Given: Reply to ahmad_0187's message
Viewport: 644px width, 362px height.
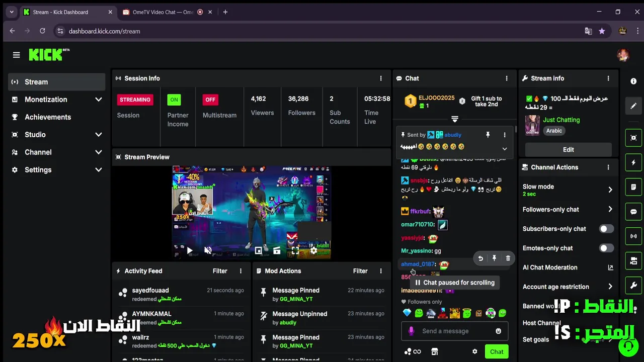Looking at the screenshot, I should click(x=480, y=258).
